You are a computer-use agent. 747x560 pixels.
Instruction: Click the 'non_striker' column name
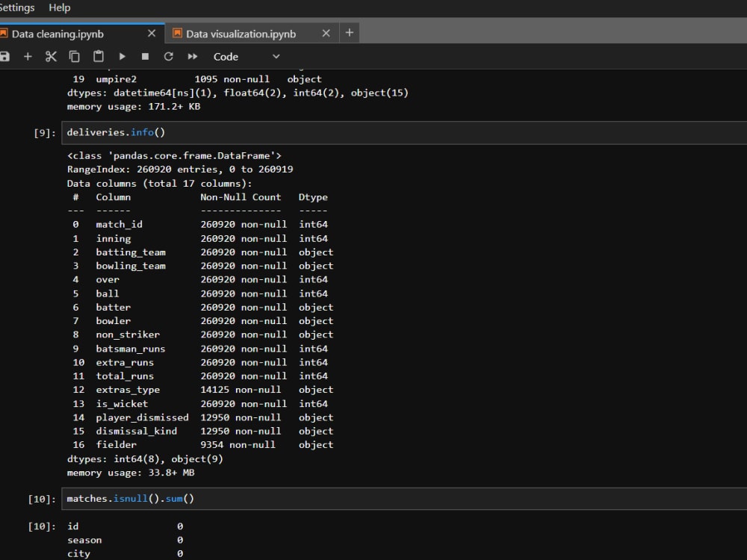point(128,335)
